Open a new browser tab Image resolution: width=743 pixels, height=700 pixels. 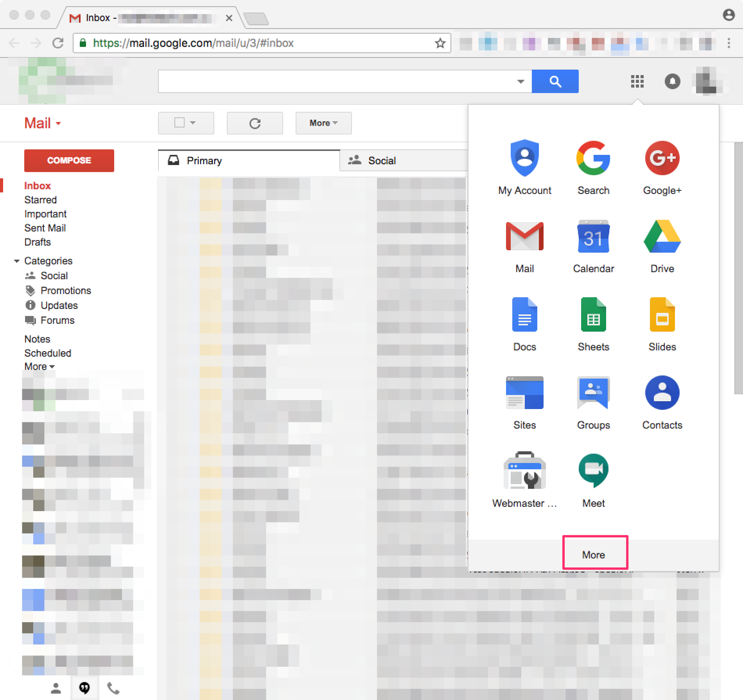[x=256, y=18]
